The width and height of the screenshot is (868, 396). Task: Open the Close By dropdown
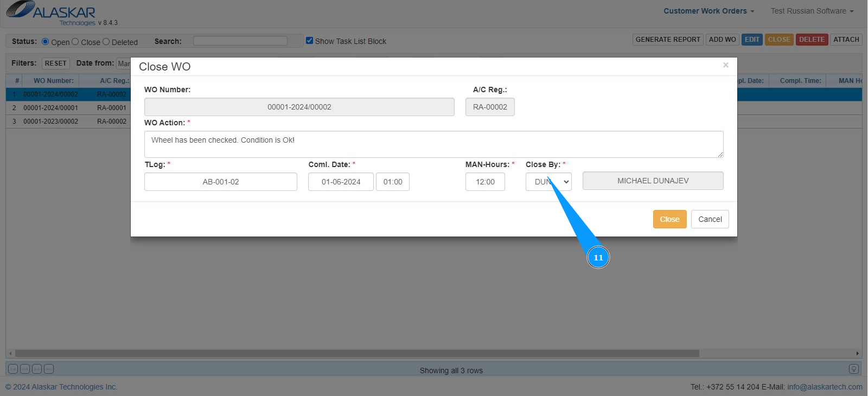(x=548, y=182)
